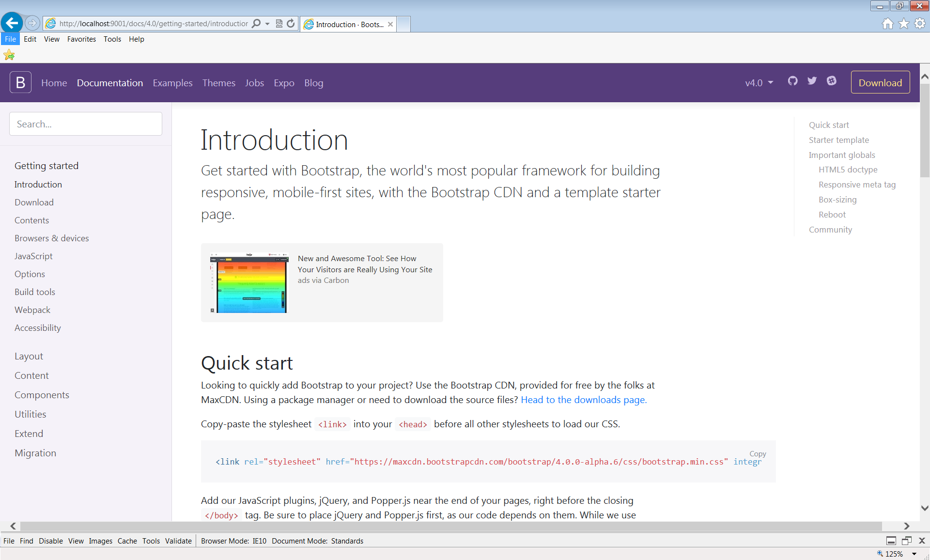Click the Add to Favorites bar star
Viewport: 930px width, 560px height.
pos(9,55)
